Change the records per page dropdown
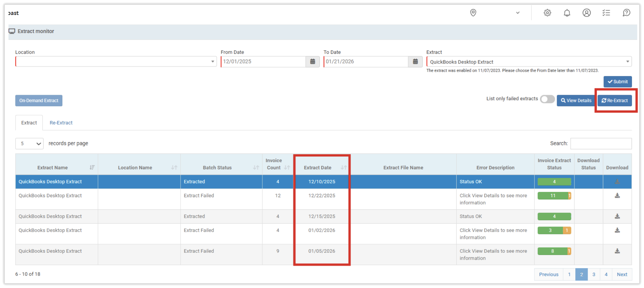The width and height of the screenshot is (644, 288). (29, 143)
